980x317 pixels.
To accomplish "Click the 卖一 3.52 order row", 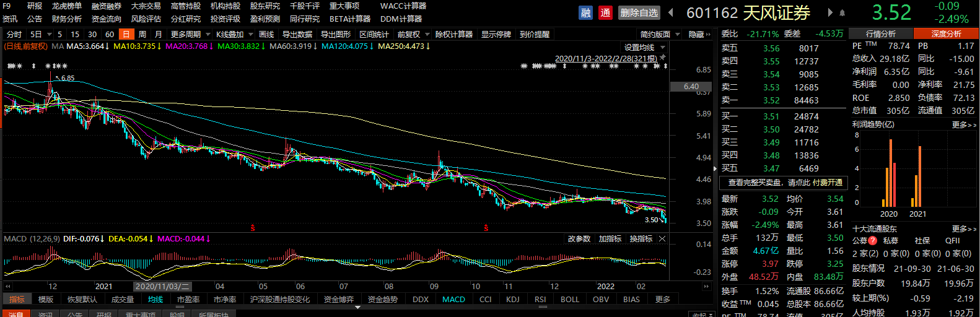I will click(783, 100).
